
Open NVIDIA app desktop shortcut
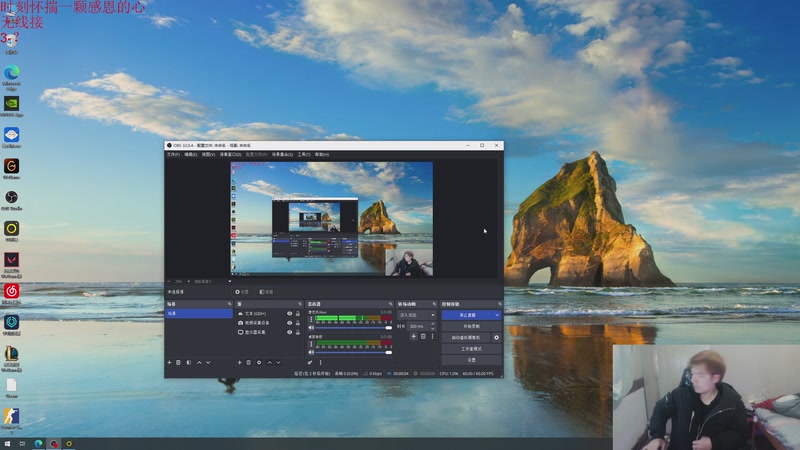tap(11, 107)
